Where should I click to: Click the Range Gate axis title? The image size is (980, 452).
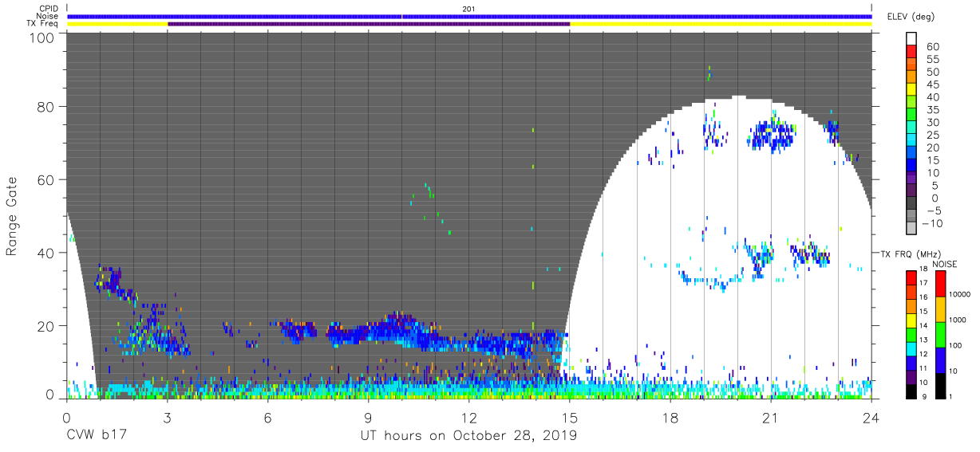(x=12, y=215)
